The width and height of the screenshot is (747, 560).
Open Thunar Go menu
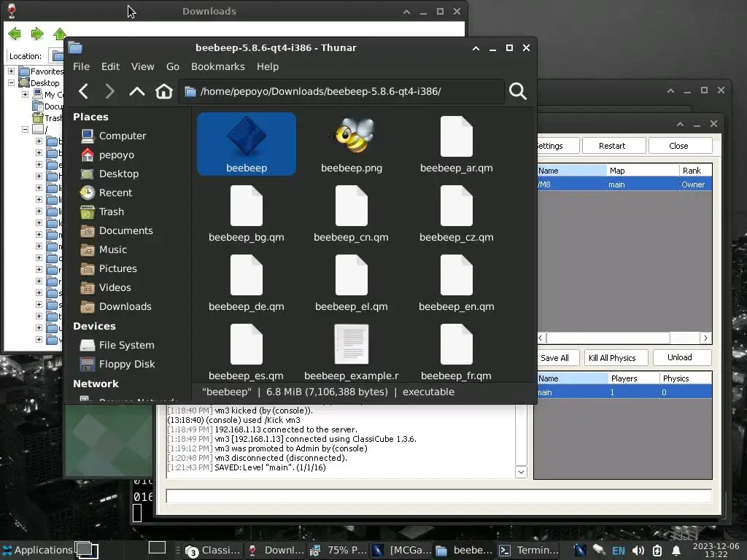(172, 66)
